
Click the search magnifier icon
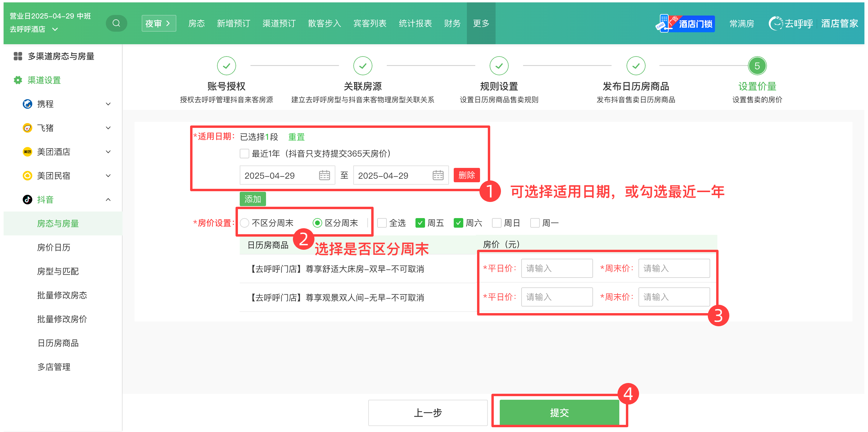pyautogui.click(x=116, y=23)
